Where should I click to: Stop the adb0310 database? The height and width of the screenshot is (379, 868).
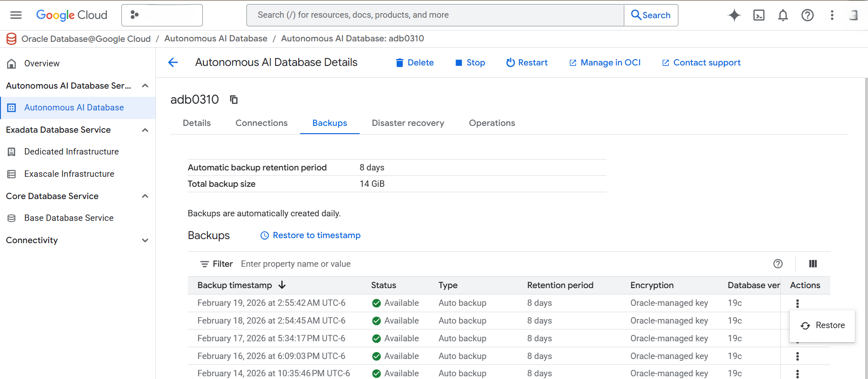click(470, 63)
